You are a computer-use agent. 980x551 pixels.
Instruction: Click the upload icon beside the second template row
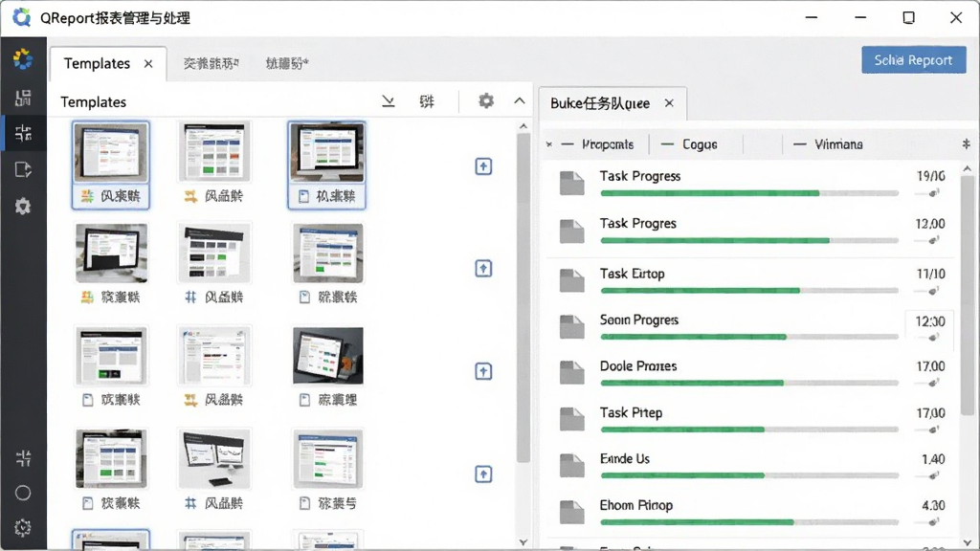tap(483, 269)
